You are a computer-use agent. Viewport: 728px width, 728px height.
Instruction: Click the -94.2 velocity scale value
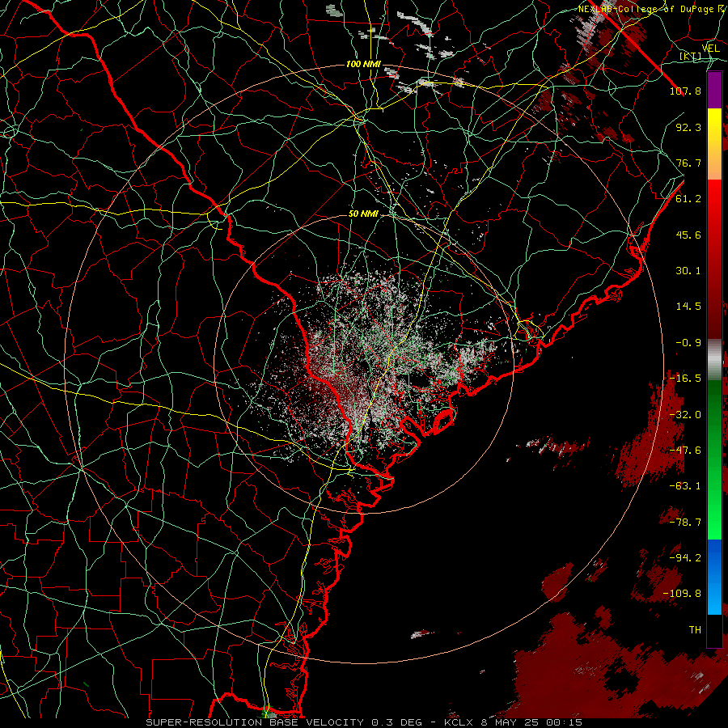(x=685, y=558)
